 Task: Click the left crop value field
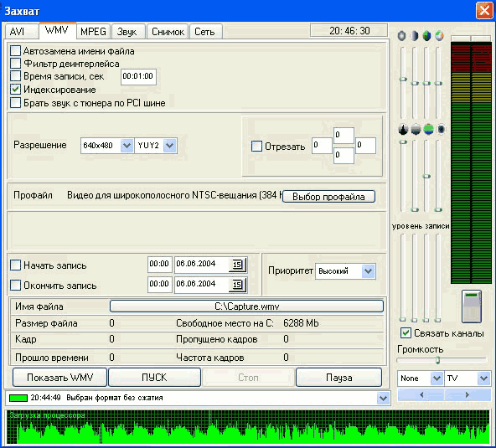click(x=322, y=146)
